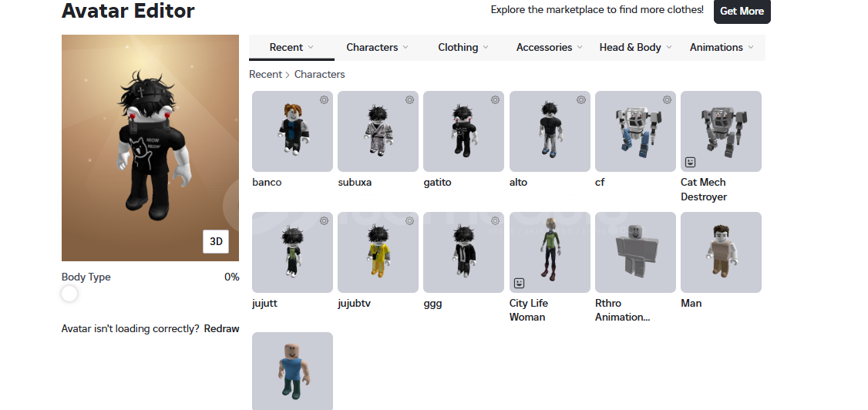Click the 'jujutt' name label
Screen dimensions: 868x410
[x=264, y=303]
